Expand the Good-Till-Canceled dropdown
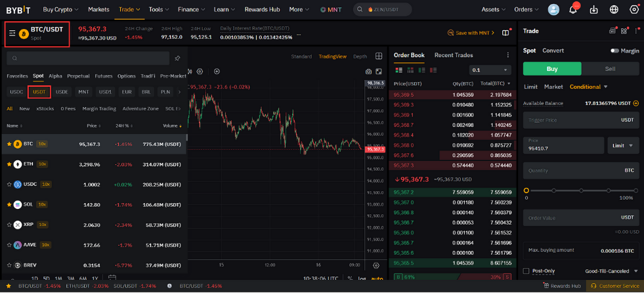Viewport: 644px width, 293px height. coord(612,271)
